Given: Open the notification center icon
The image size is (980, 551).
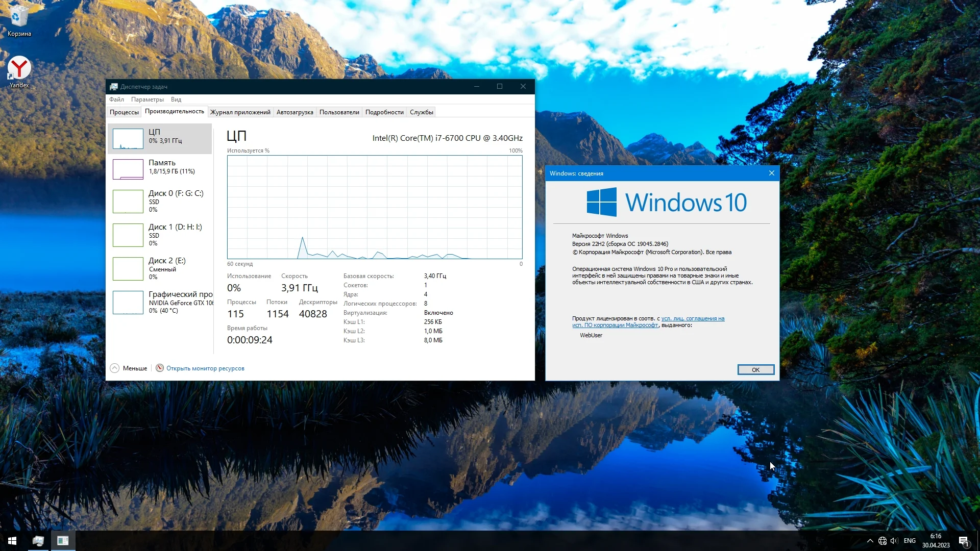Looking at the screenshot, I should point(963,541).
